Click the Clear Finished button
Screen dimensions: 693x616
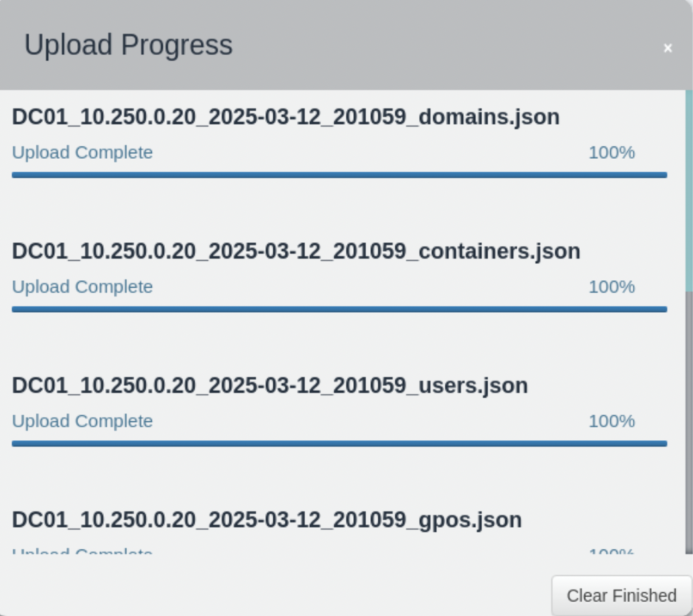(x=621, y=596)
